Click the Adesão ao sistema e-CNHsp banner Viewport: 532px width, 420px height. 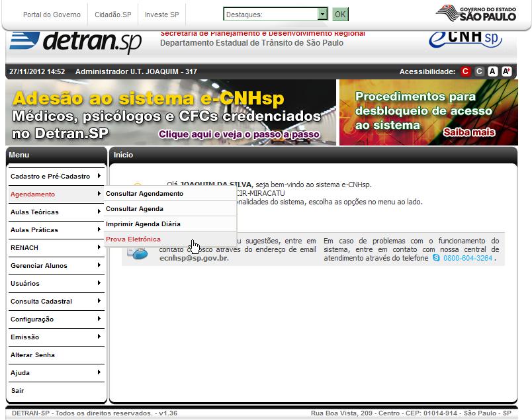tap(171, 112)
